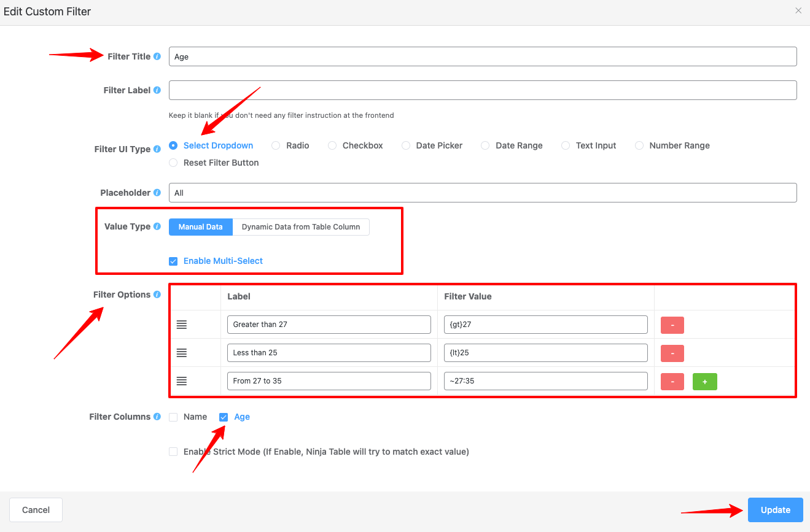Click the Label column header
The image size is (810, 532).
(239, 296)
